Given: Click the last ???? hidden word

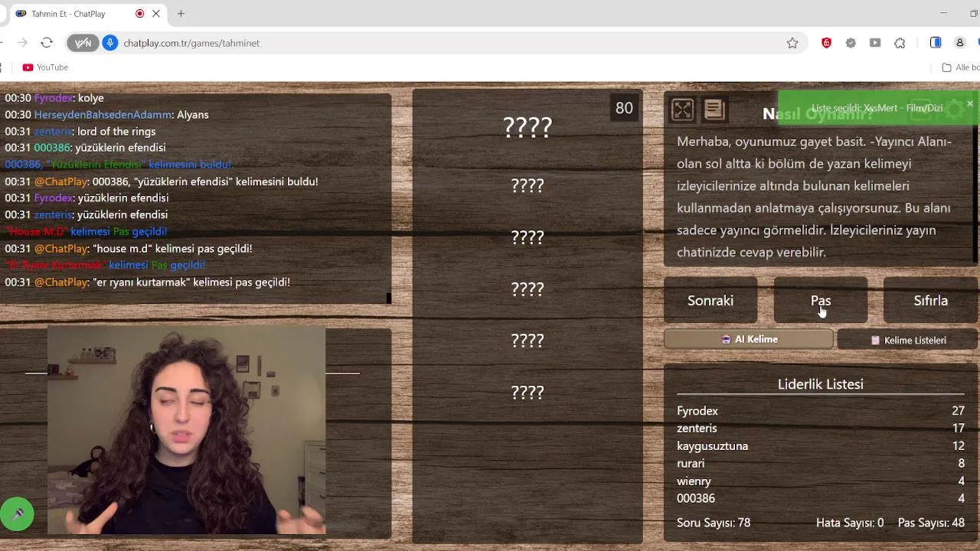Looking at the screenshot, I should pos(528,392).
